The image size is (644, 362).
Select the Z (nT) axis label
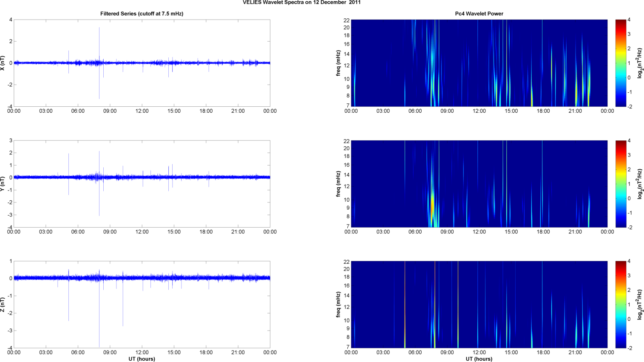3,305
